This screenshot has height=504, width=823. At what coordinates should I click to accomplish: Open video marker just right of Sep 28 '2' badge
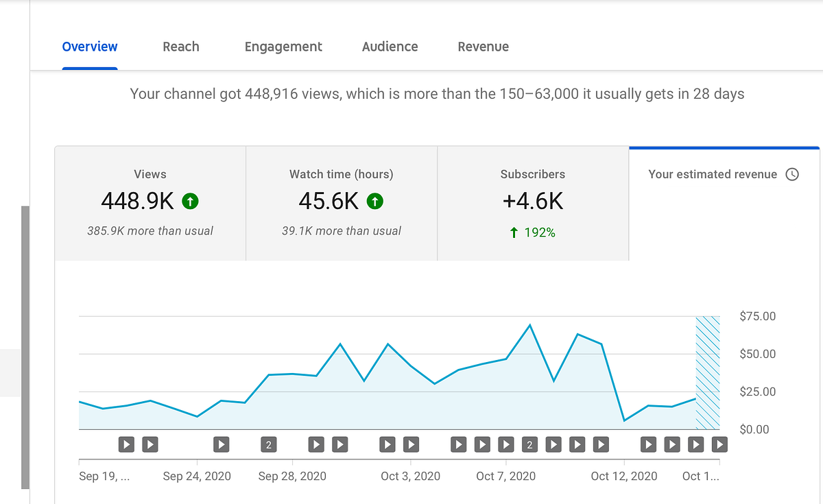[316, 444]
